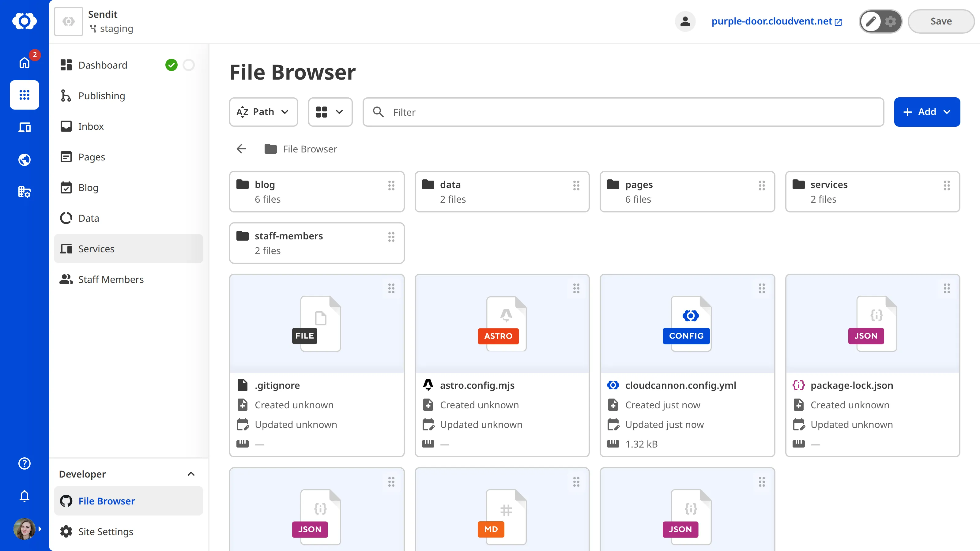Open the pages folder
The image size is (980, 551).
[x=687, y=192]
